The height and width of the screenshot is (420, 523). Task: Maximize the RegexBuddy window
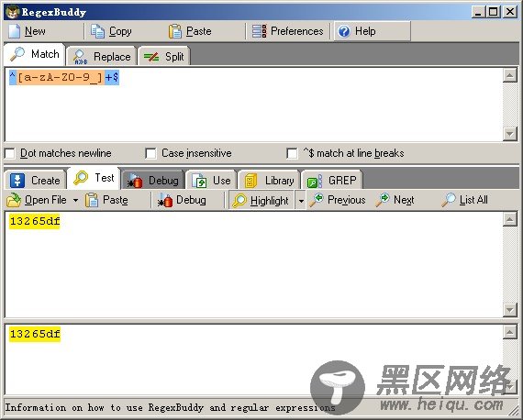(494, 12)
